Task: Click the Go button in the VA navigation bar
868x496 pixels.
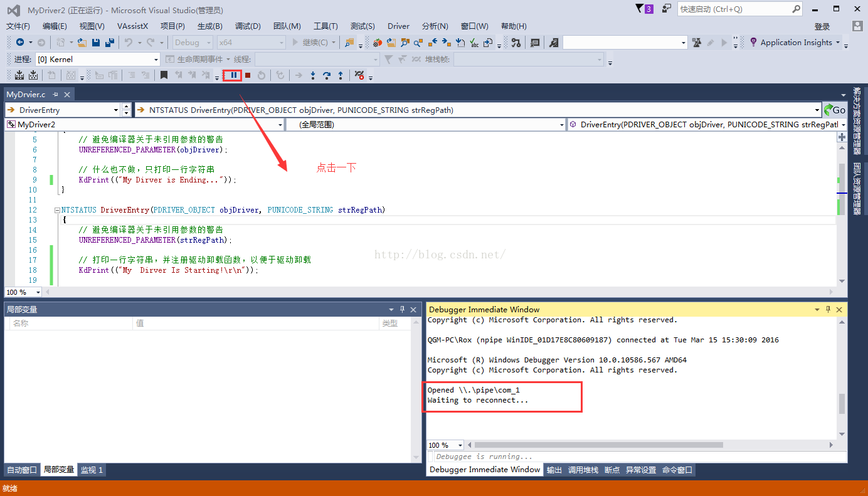Action: [834, 110]
